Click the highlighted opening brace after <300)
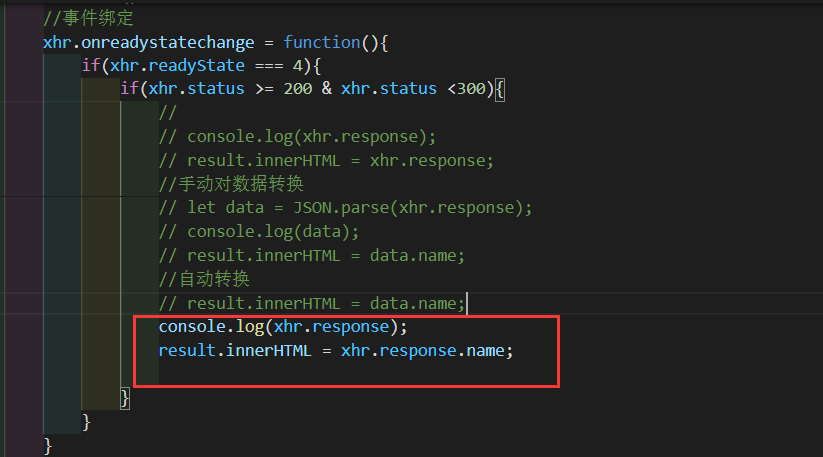Viewport: 823px width, 457px height. [x=500, y=90]
